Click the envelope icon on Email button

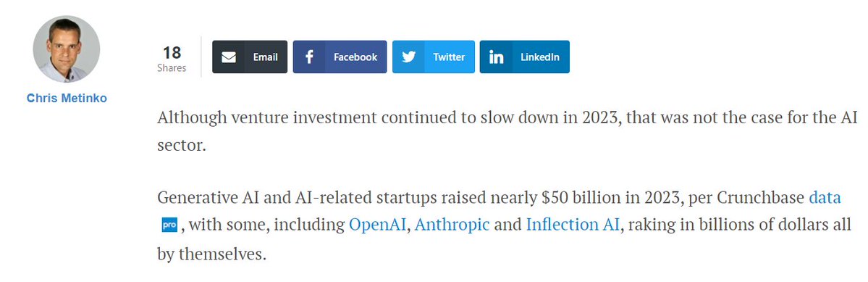(229, 57)
